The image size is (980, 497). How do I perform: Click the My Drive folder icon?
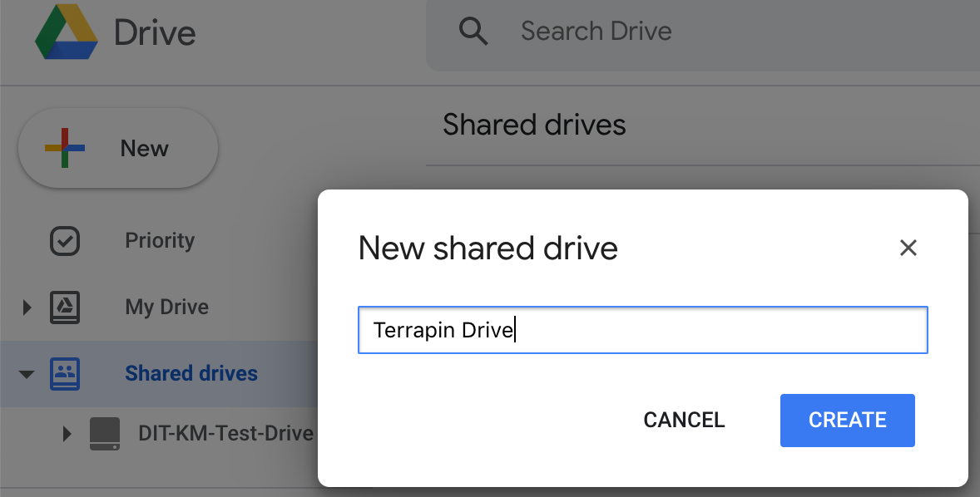point(64,307)
